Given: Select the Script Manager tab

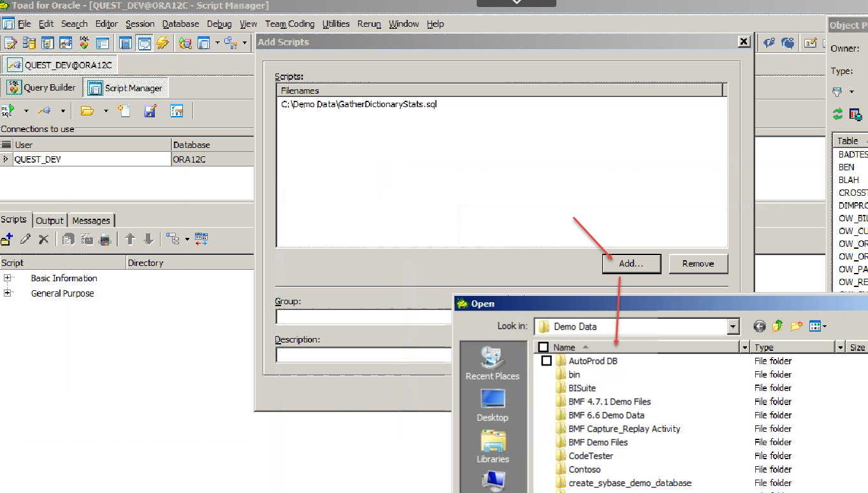Looking at the screenshot, I should tap(126, 88).
